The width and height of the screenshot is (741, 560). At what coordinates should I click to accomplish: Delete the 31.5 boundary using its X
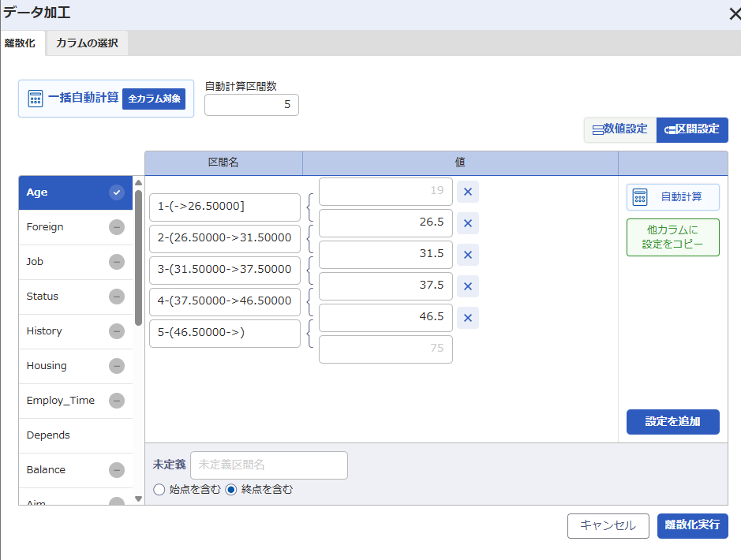468,255
